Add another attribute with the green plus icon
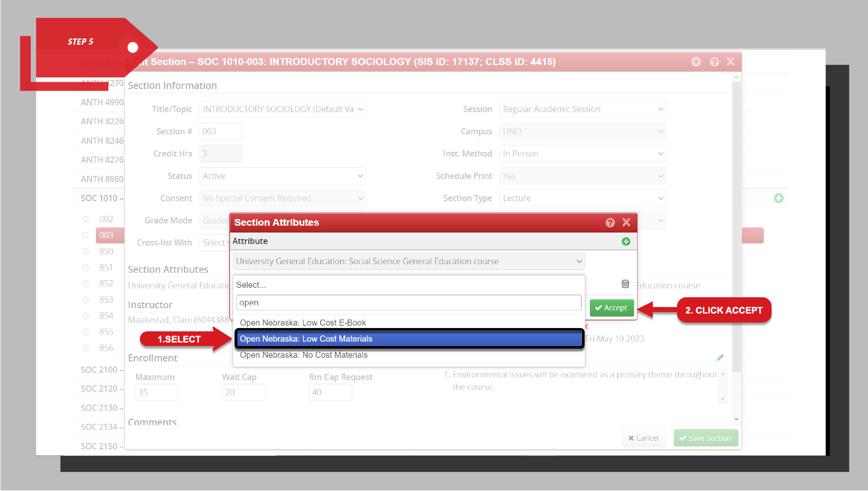The image size is (868, 491). pyautogui.click(x=626, y=241)
